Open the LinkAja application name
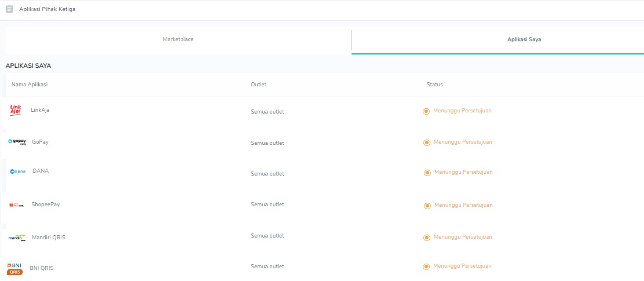This screenshot has width=644, height=281. [x=40, y=110]
